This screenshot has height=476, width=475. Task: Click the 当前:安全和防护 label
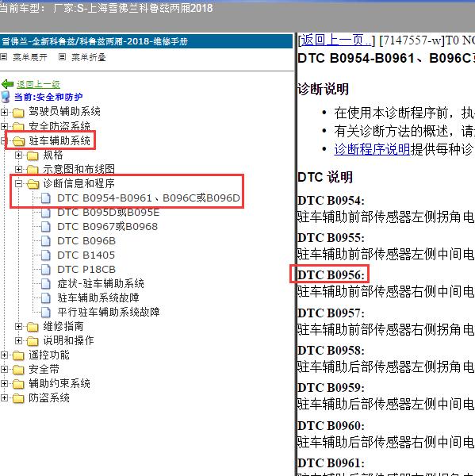click(48, 97)
